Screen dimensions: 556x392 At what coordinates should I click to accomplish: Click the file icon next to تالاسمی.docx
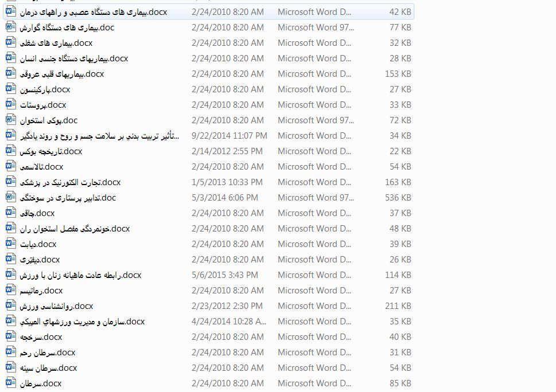click(10, 166)
